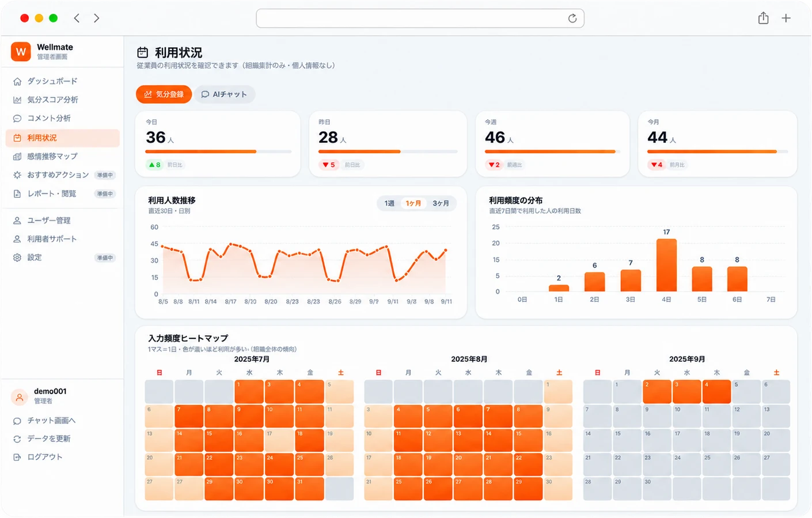Click the ユーザー管理 person icon
The image size is (812, 518).
tap(17, 220)
